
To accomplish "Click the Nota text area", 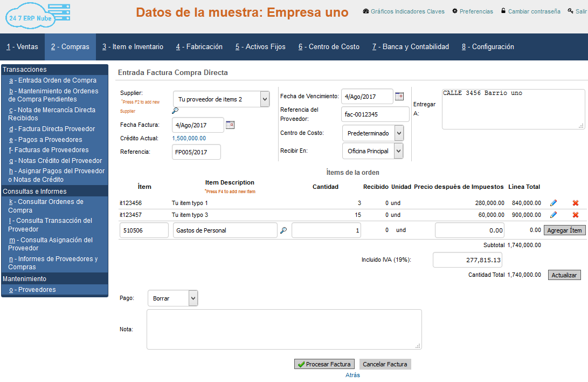I will click(x=284, y=329).
